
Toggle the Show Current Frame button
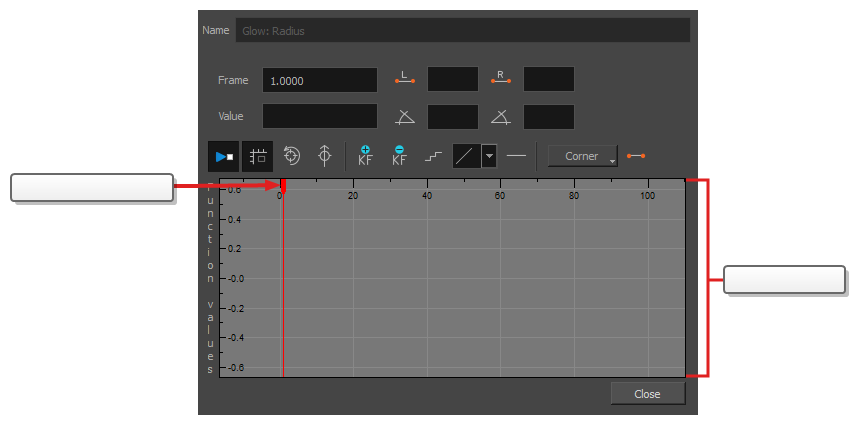[x=223, y=157]
